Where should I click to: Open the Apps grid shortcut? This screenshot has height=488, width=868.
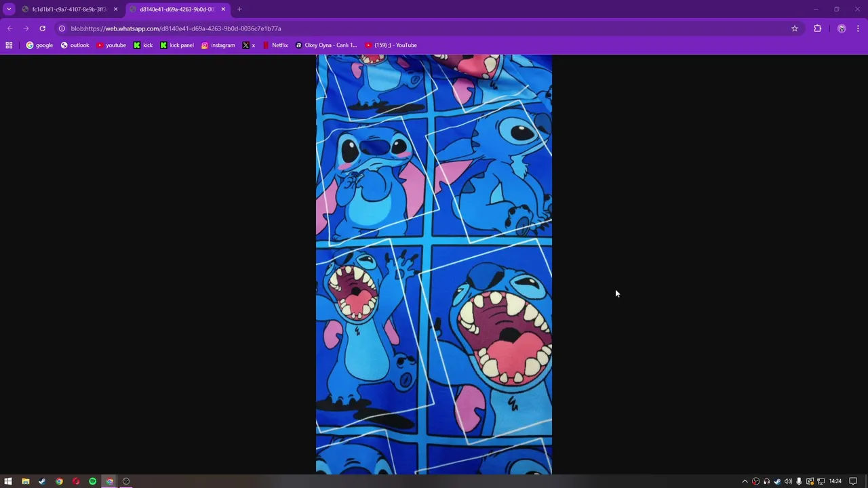(x=9, y=45)
